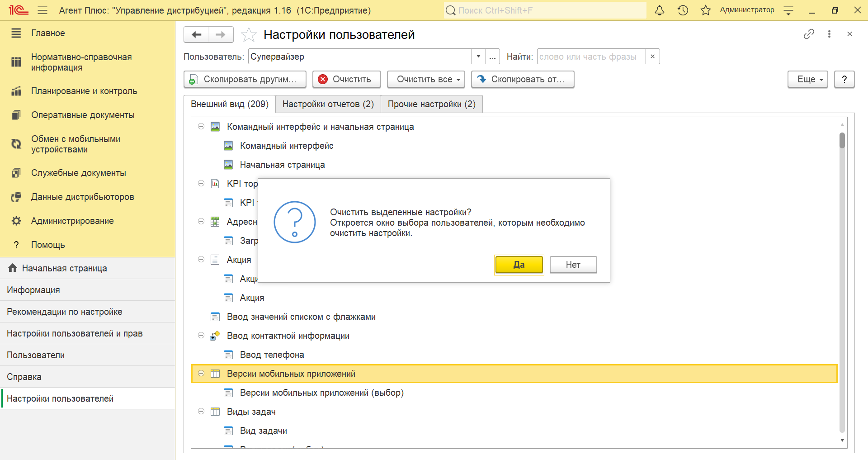Image resolution: width=868 pixels, height=460 pixels.
Task: Collapse the Акция group expander
Action: (201, 260)
